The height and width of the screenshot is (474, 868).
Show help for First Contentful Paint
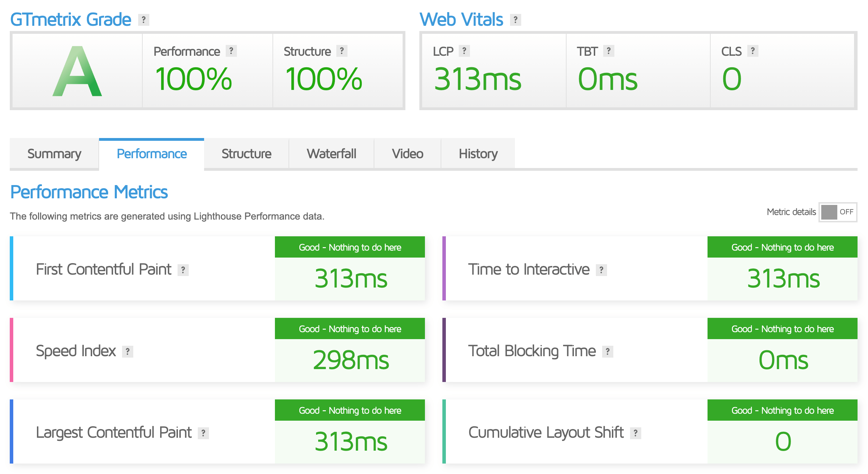click(x=183, y=270)
